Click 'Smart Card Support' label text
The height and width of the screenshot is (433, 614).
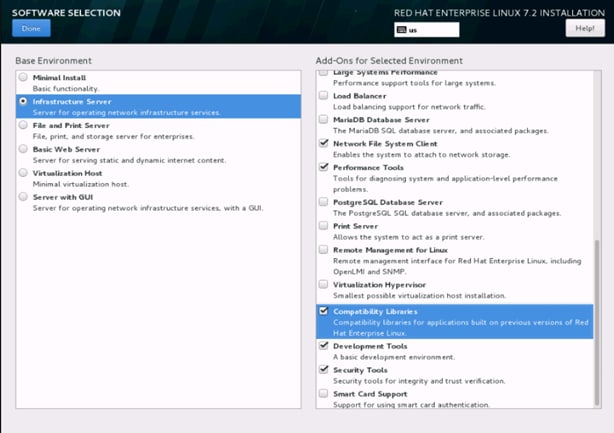370,394
